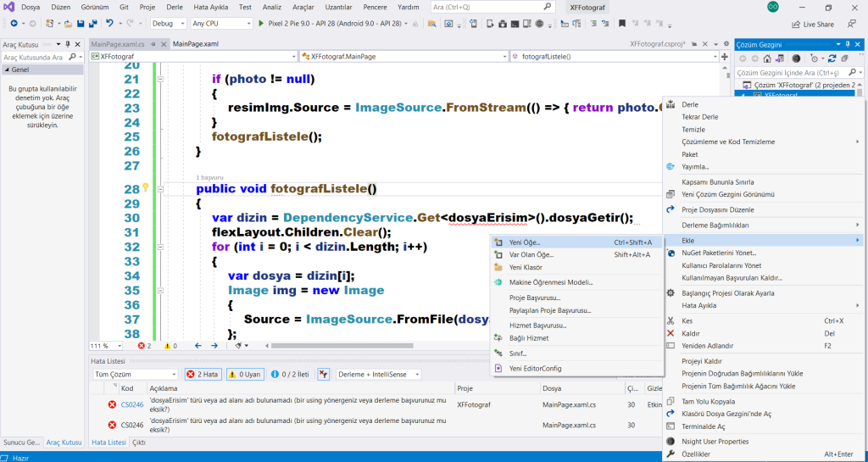
Task: Click the lightbulb quick actions icon at line 28
Action: click(145, 188)
